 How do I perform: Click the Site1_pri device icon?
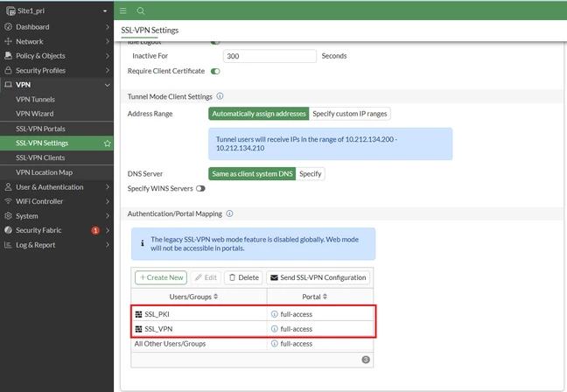pyautogui.click(x=10, y=11)
